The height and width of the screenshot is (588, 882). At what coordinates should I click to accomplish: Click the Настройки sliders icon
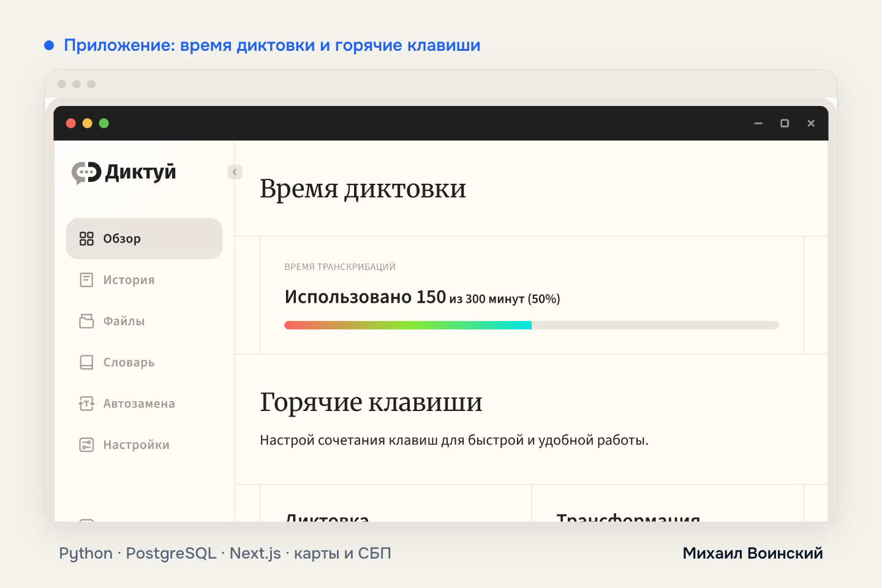[86, 445]
